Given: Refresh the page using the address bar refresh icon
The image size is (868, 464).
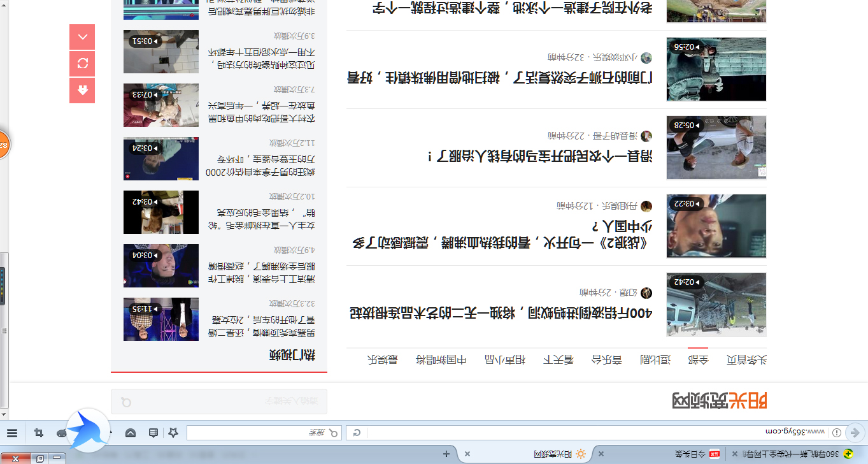Looking at the screenshot, I should tap(356, 433).
